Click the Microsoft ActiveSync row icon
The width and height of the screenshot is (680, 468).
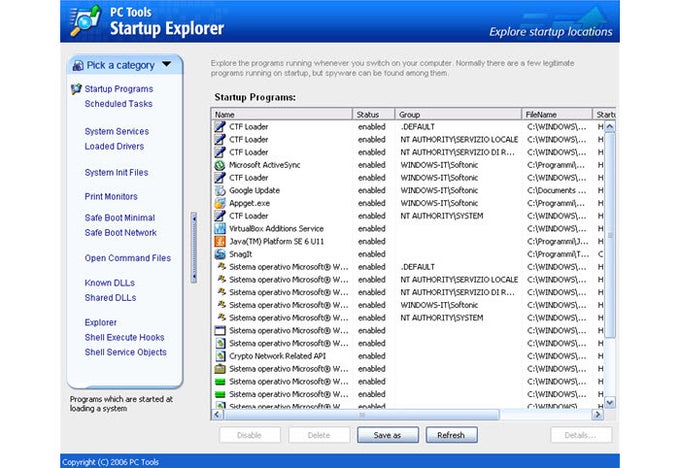(x=220, y=165)
